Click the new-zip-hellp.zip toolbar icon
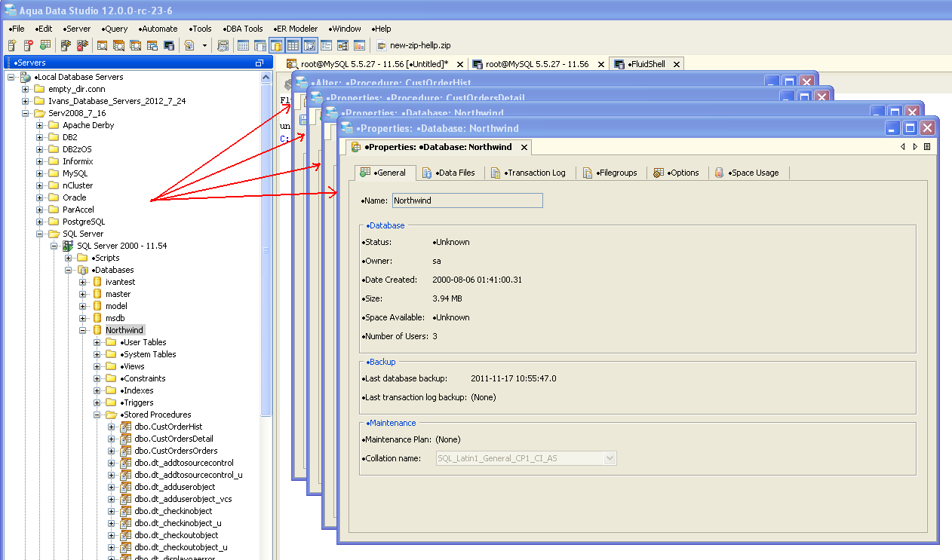Screen dimensions: 952x560 pos(382,45)
